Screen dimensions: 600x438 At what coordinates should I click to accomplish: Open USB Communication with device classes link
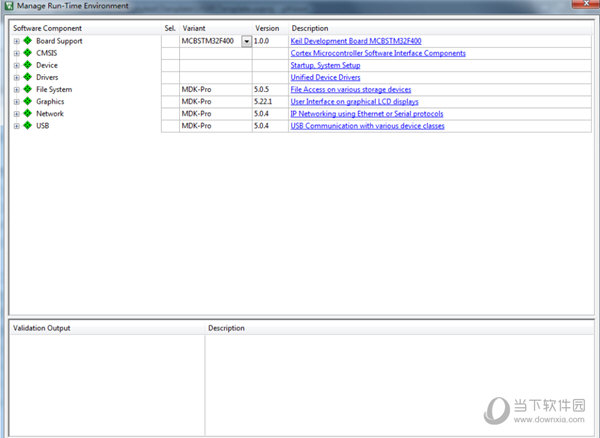tap(367, 126)
